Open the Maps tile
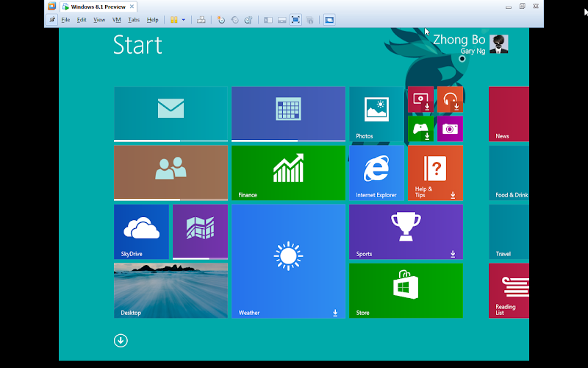The height and width of the screenshot is (368, 588). pos(200,232)
